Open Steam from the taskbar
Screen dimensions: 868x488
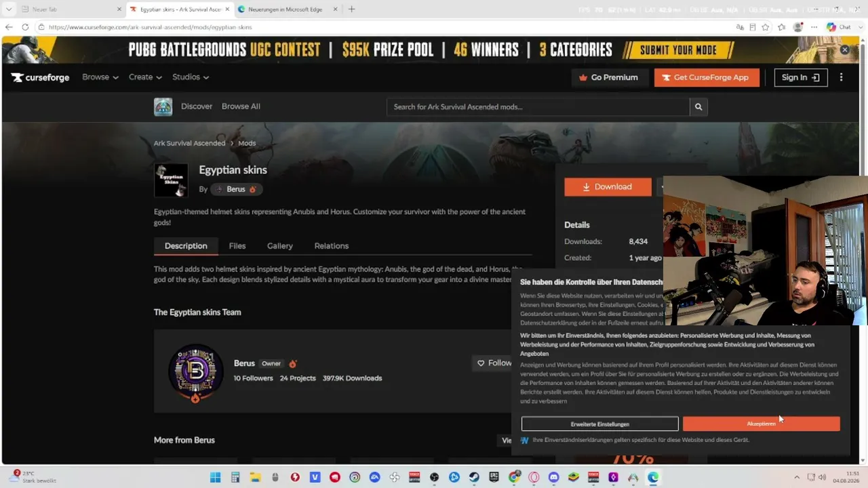pyautogui.click(x=474, y=477)
